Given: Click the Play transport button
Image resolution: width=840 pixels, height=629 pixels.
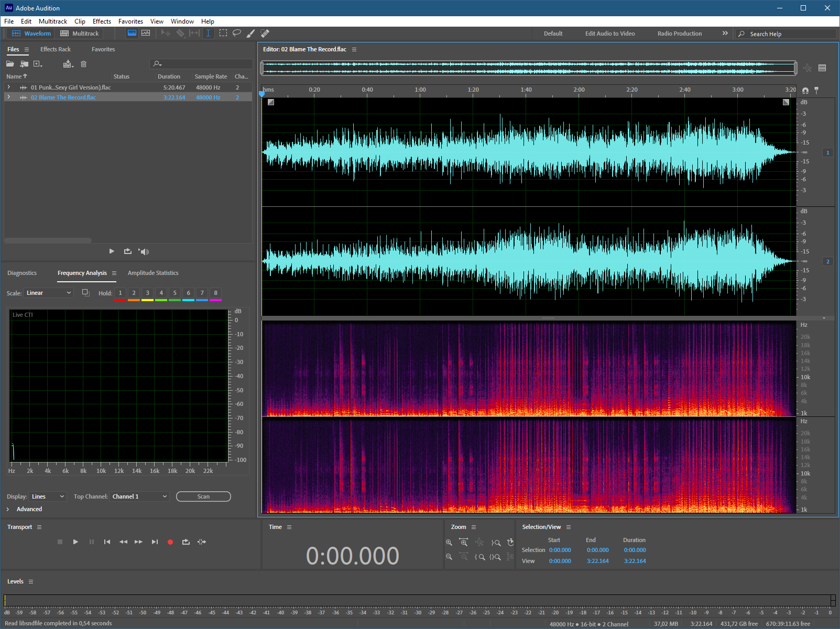Looking at the screenshot, I should (x=75, y=542).
